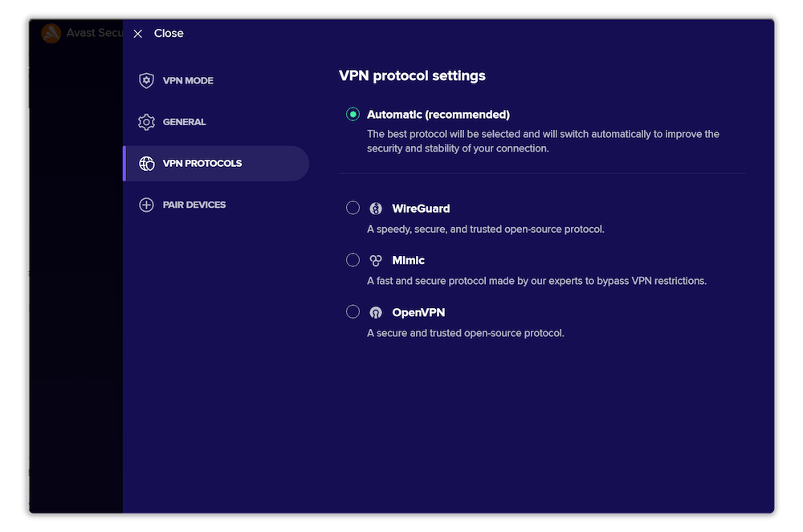Open the General settings tab
Viewport: 803px width, 532px height.
(185, 121)
